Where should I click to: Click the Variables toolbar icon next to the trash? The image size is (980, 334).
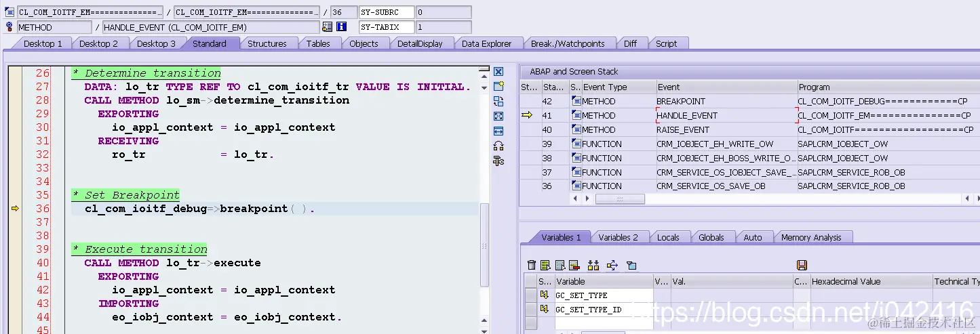[545, 265]
